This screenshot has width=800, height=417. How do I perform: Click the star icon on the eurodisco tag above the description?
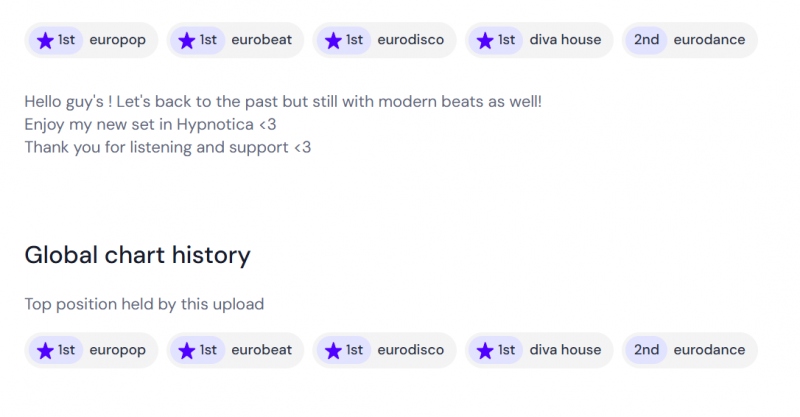click(x=334, y=40)
